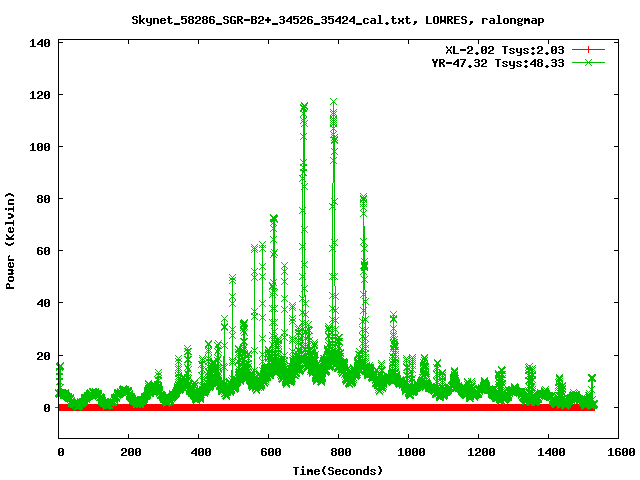640x480 pixels.
Task: Click the x-axis tick label 600
Action: (x=271, y=452)
